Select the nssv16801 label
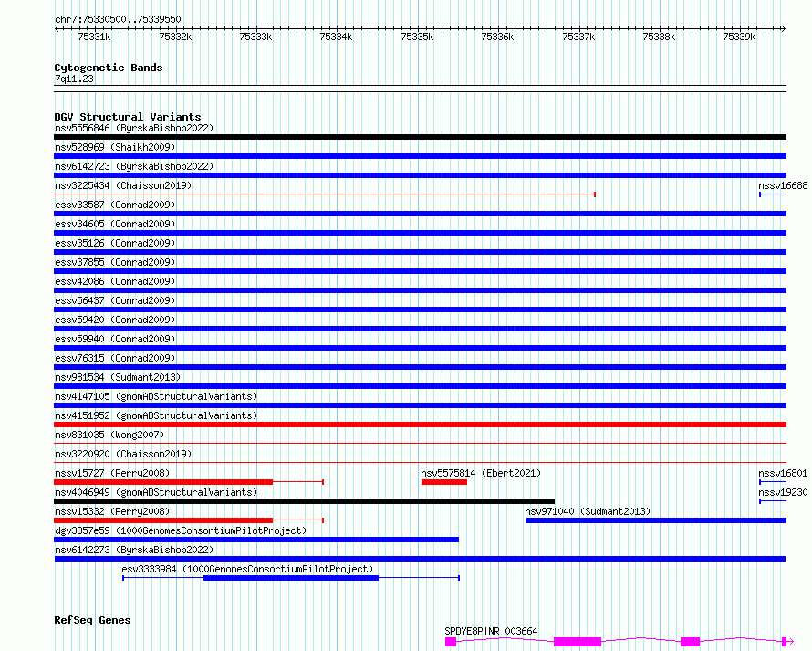Screen dimensions: 812x651 783,473
